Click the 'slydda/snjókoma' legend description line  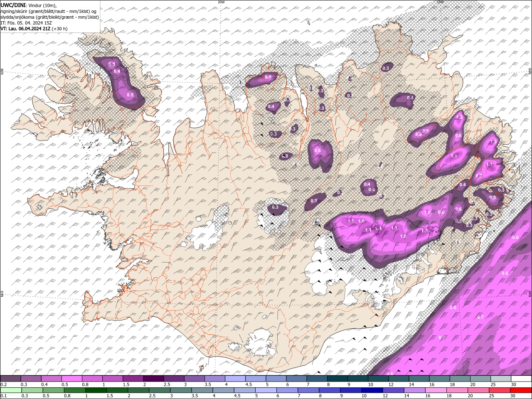(49, 17)
